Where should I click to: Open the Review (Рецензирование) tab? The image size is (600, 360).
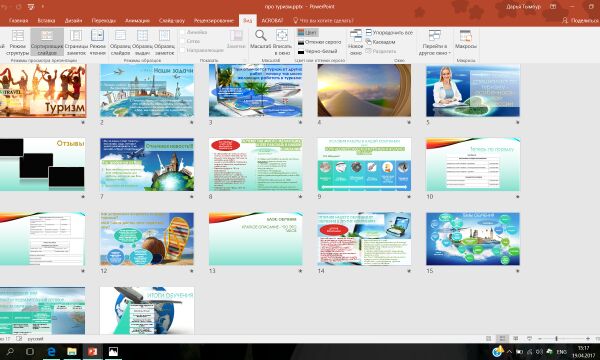[214, 20]
